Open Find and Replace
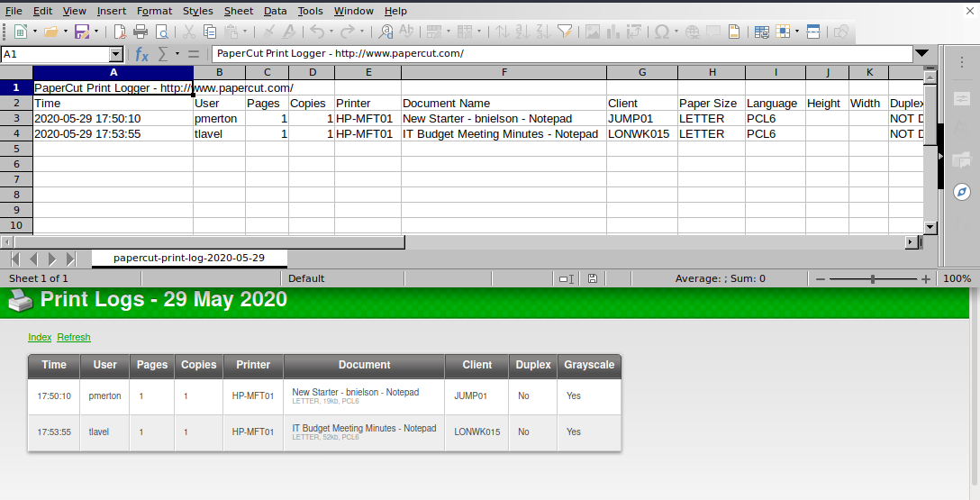Screen dimensions: 980x500 pos(386,32)
